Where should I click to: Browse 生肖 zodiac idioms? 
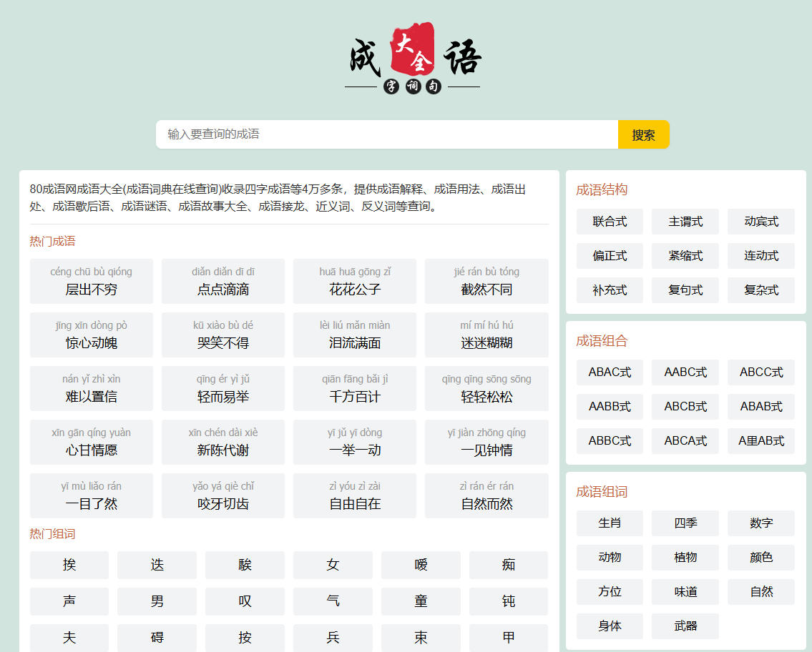[x=610, y=523]
